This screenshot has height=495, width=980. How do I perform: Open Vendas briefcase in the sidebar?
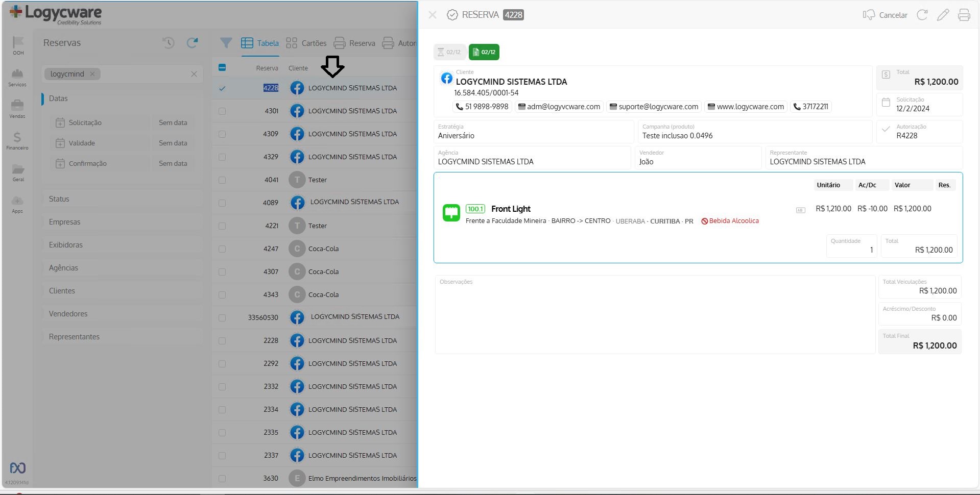(x=17, y=109)
